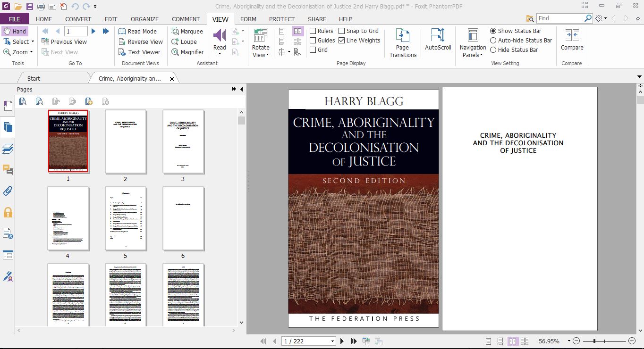Screen dimensions: 644x349
Task: Open the Rotate View dropdown
Action: click(x=260, y=43)
